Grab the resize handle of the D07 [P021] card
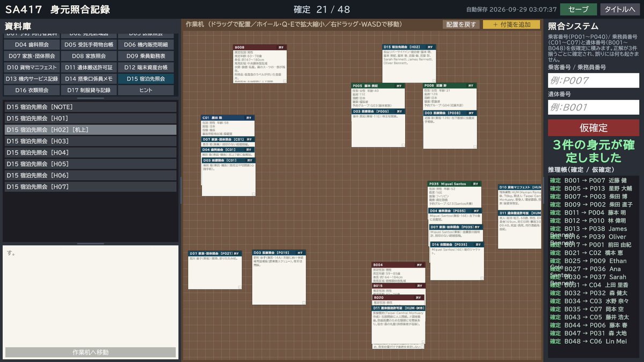 tap(240, 287)
